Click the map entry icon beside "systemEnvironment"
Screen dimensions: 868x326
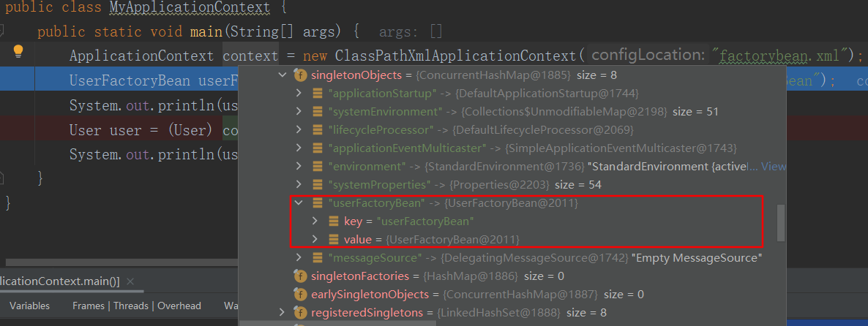pos(317,112)
